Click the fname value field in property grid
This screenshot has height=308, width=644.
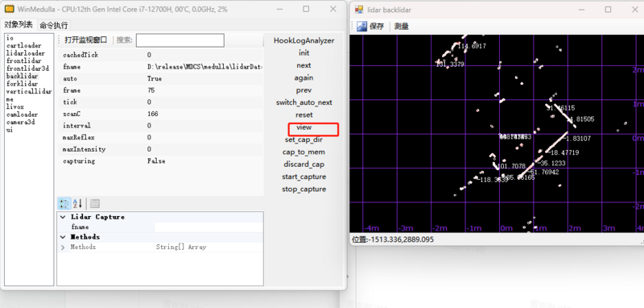[208, 227]
